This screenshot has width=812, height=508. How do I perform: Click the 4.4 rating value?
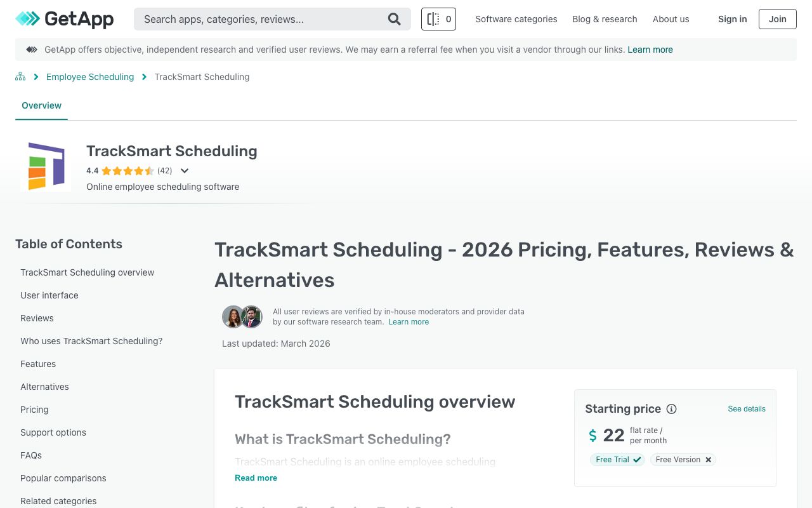[93, 171]
